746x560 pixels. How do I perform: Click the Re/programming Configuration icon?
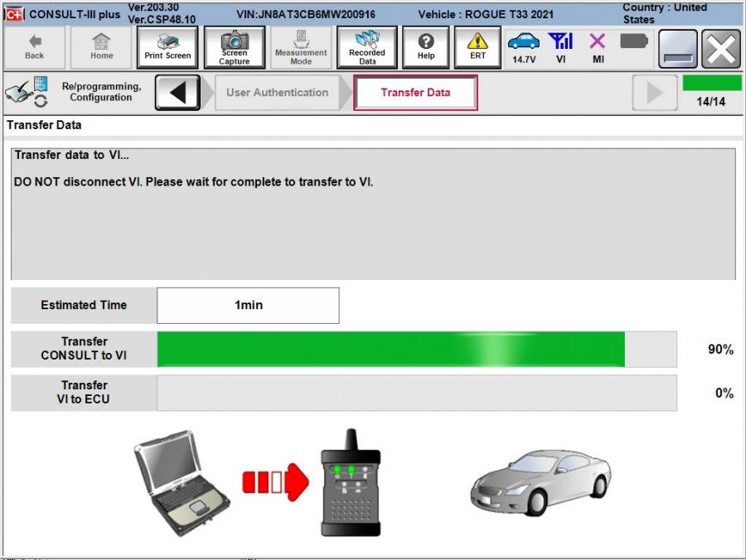click(25, 91)
